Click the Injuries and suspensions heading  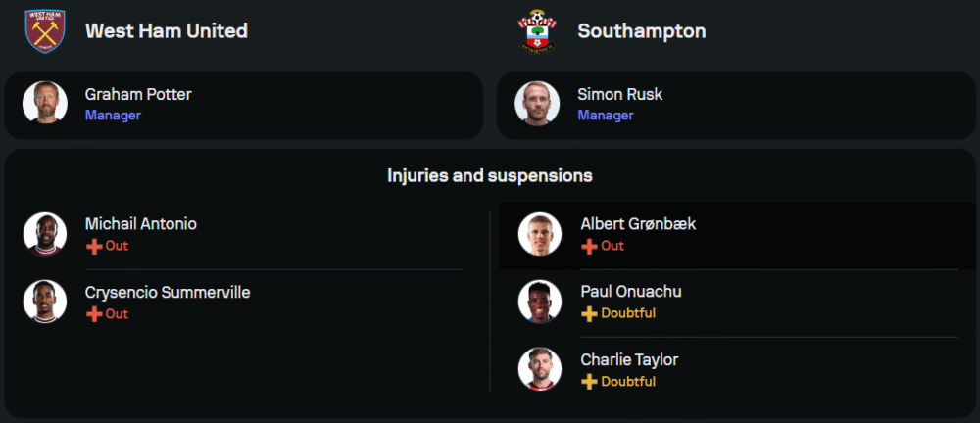(x=489, y=176)
